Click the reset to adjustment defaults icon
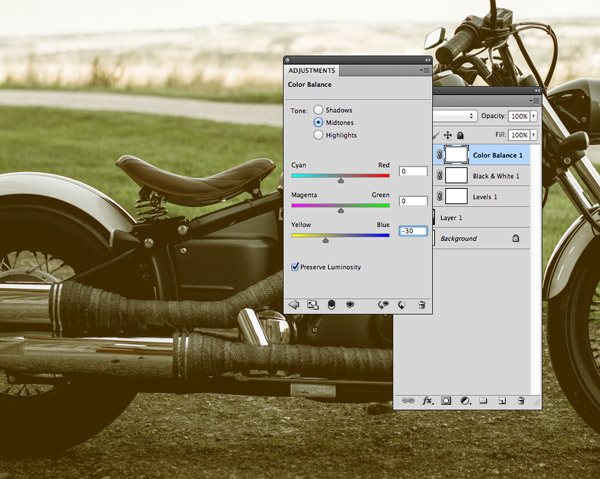Viewport: 600px width, 479px height. [401, 304]
